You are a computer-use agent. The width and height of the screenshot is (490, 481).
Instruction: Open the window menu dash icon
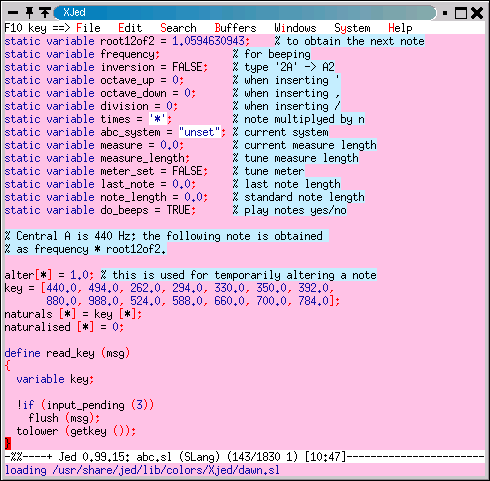(13, 13)
